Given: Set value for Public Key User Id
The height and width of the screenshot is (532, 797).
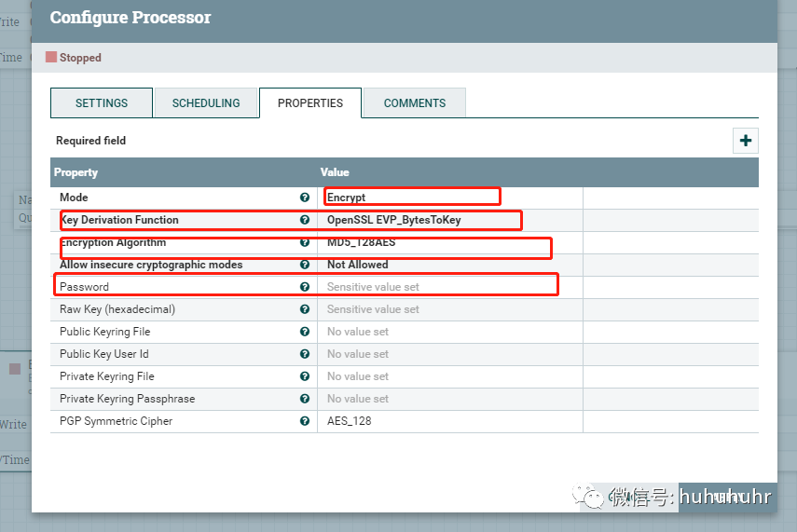Looking at the screenshot, I should tap(450, 354).
